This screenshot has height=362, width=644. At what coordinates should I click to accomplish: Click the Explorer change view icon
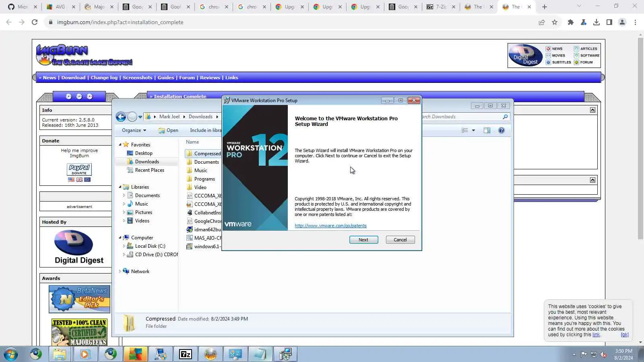click(x=465, y=130)
